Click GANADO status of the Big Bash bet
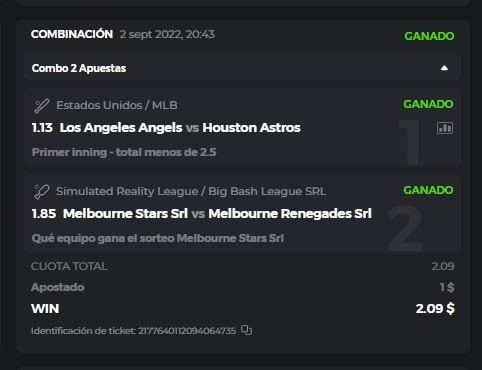Viewport: 482px width, 370px height. [x=428, y=190]
